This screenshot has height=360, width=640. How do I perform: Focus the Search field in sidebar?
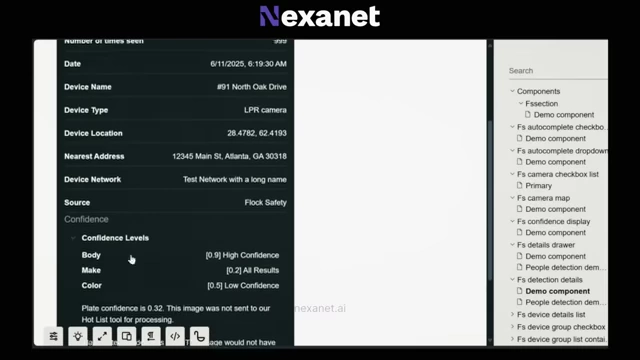coord(558,71)
